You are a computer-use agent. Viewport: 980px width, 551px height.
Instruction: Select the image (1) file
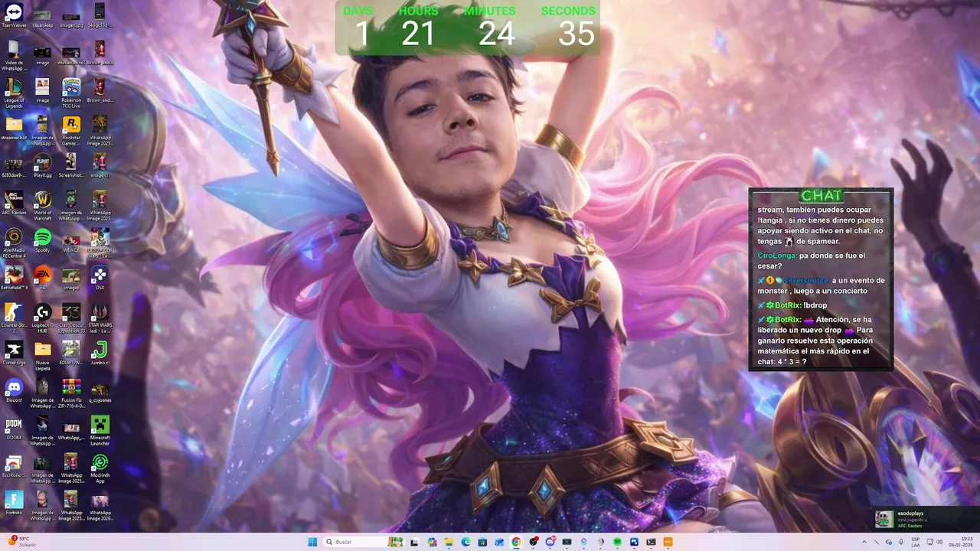click(x=100, y=165)
